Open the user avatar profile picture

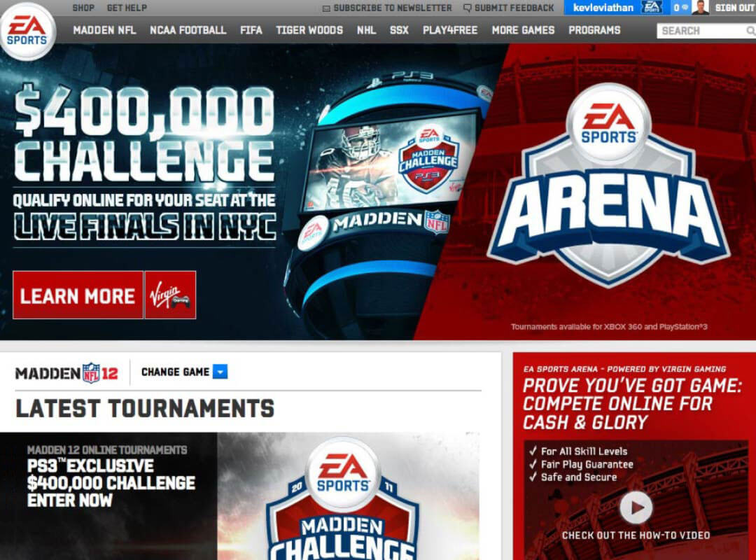pyautogui.click(x=700, y=8)
